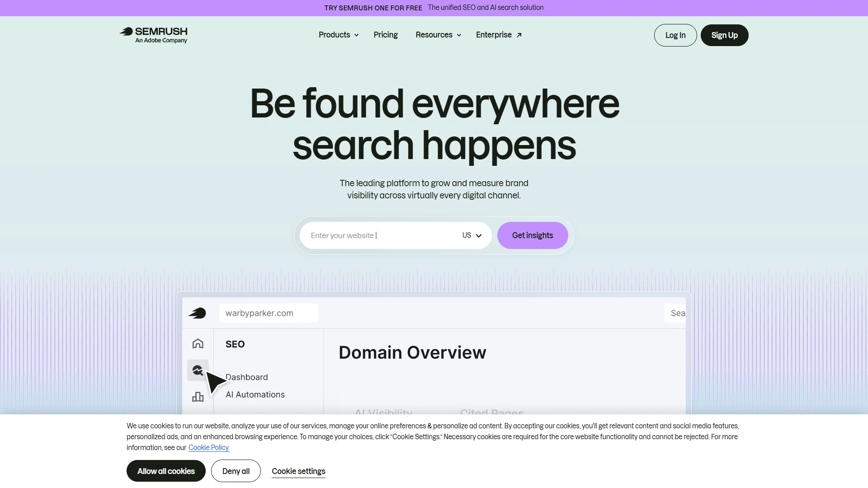Go to the Pricing page
This screenshot has width=868, height=488.
[386, 35]
